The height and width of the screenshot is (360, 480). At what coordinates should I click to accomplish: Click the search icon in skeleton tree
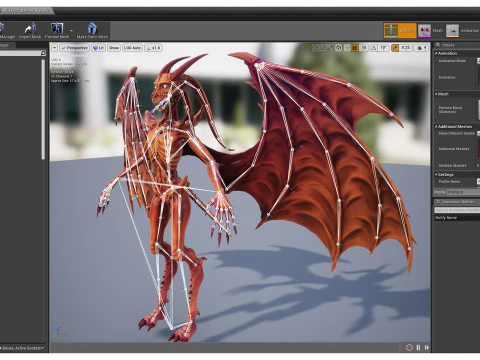tap(43, 53)
